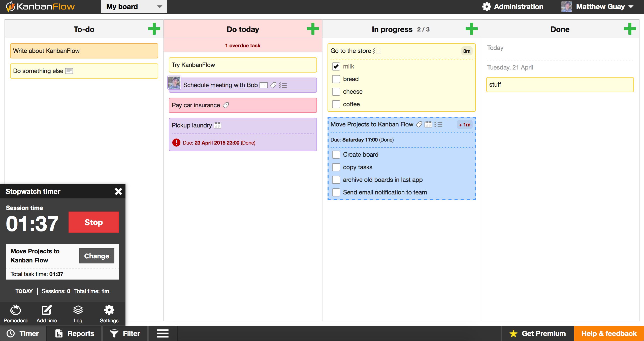Click the Help & feedback orange button
644x341 pixels.
pos(609,333)
